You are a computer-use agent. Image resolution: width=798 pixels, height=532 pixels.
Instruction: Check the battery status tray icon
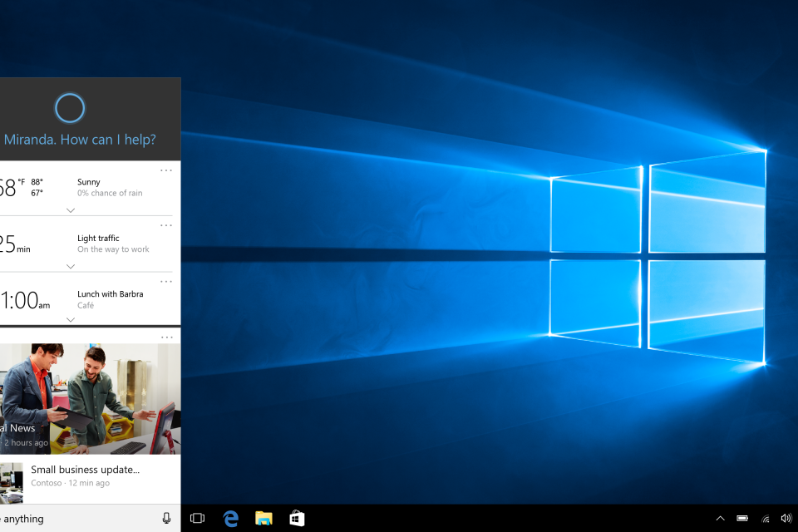point(742,519)
